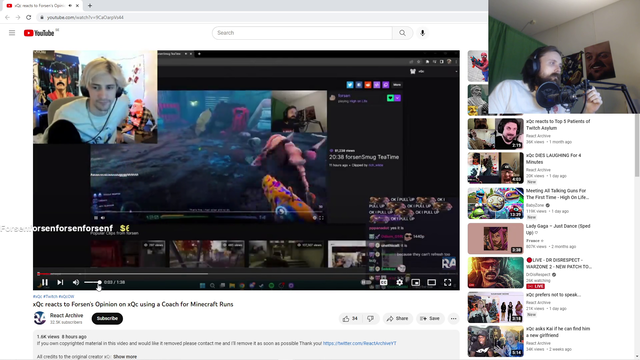Open the twitter.com/ReactArchiveYT link

[360, 343]
